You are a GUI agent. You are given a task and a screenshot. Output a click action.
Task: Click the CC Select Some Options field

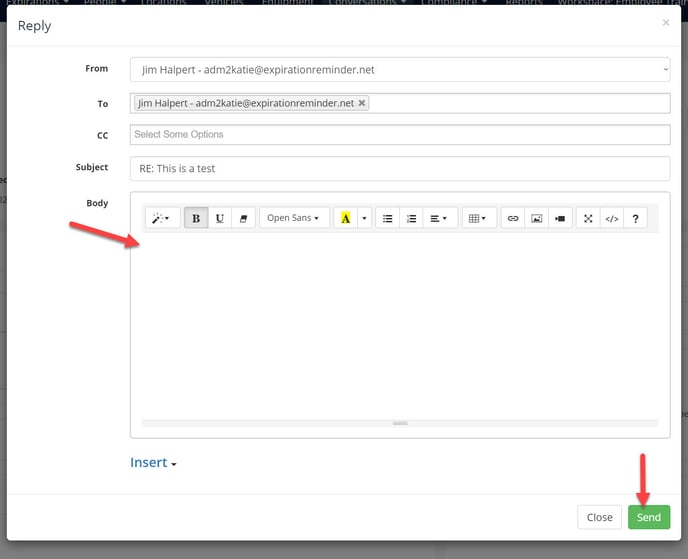tap(400, 134)
